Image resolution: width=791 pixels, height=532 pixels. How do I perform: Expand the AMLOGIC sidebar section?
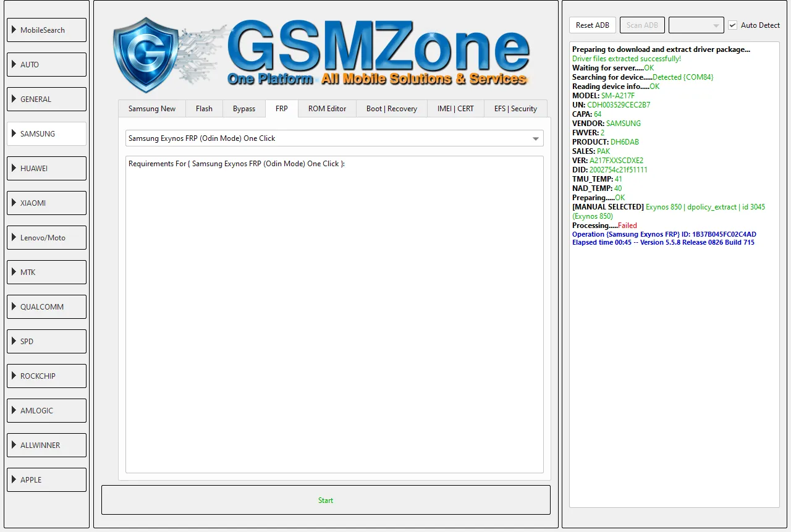click(47, 410)
